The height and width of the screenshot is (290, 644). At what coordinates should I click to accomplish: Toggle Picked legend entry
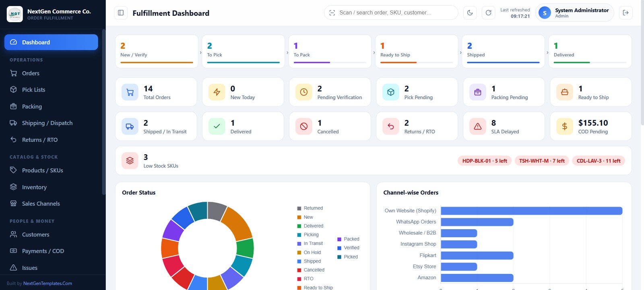(348, 257)
